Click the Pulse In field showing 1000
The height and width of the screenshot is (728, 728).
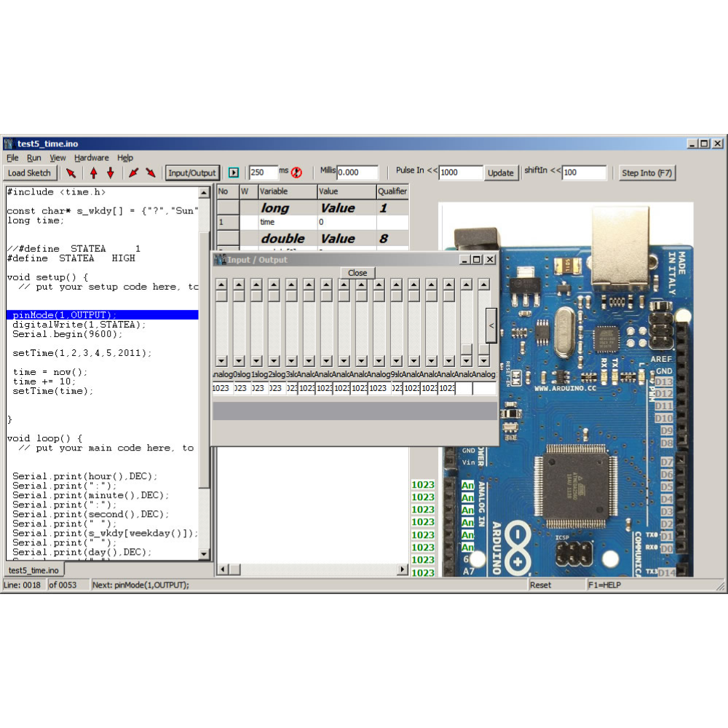point(460,173)
